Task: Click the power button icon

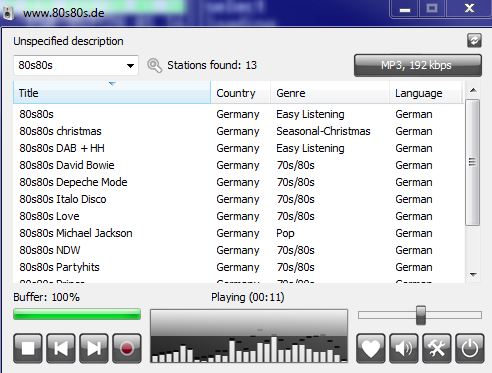Action: (x=470, y=348)
